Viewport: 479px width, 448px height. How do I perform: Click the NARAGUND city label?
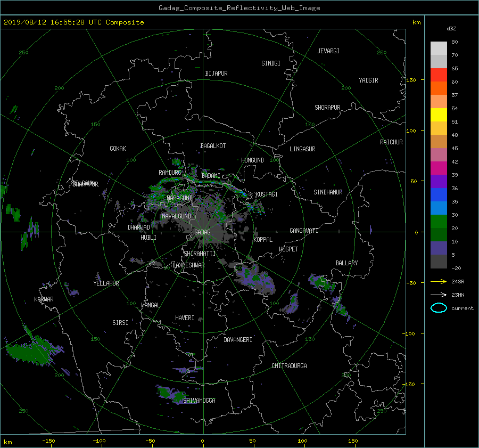(180, 198)
